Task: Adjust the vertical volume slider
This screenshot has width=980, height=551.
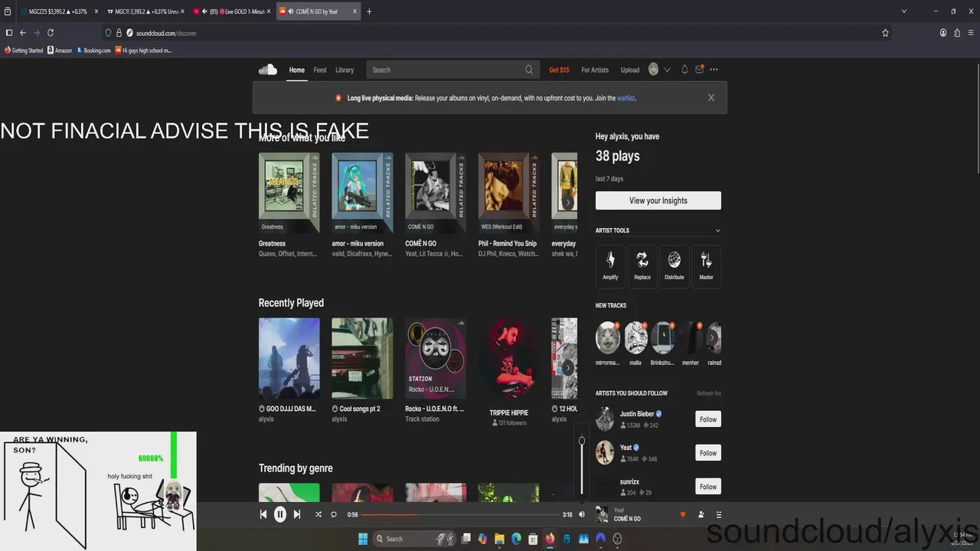Action: tap(582, 464)
